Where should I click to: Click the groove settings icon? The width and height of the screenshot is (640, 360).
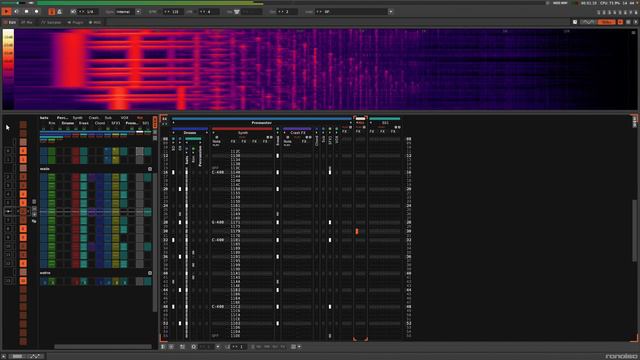pyautogui.click(x=237, y=11)
